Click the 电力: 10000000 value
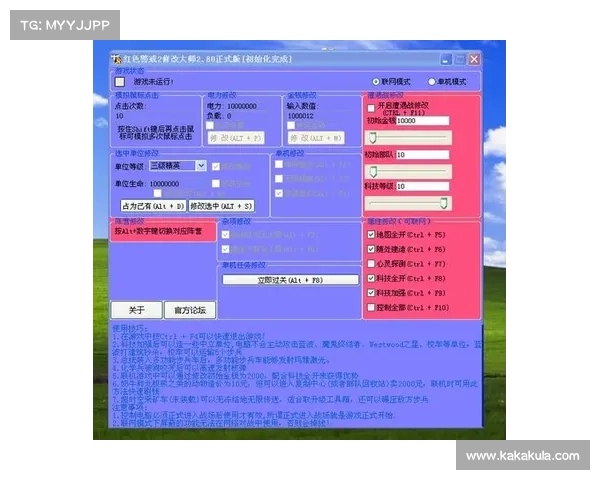Screen dimensions: 600x480 pyautogui.click(x=232, y=106)
